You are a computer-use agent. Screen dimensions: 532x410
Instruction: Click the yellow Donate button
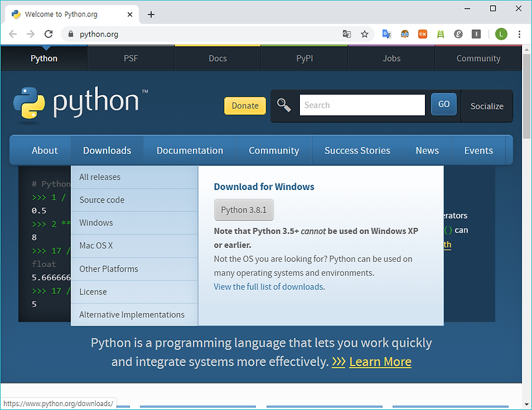tap(245, 106)
